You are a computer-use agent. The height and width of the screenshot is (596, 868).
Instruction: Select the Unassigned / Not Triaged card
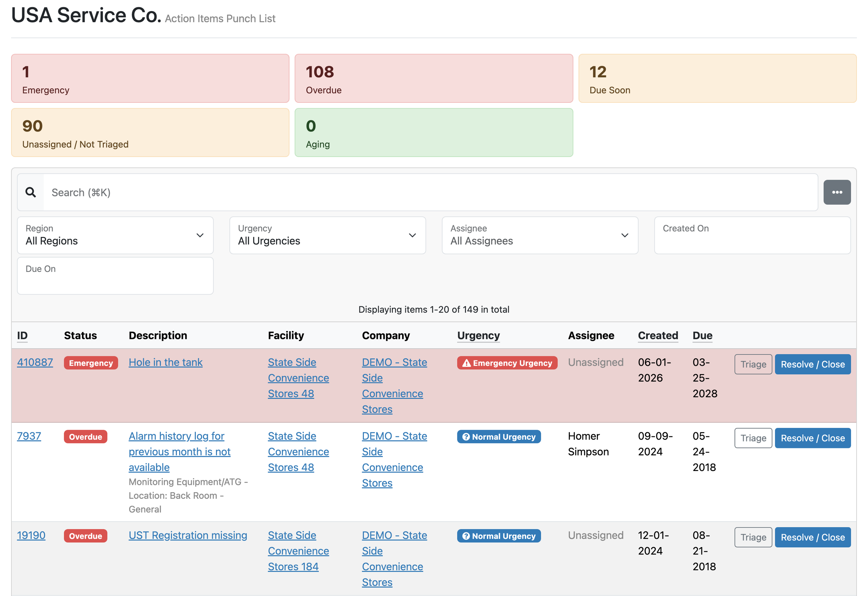pyautogui.click(x=150, y=133)
